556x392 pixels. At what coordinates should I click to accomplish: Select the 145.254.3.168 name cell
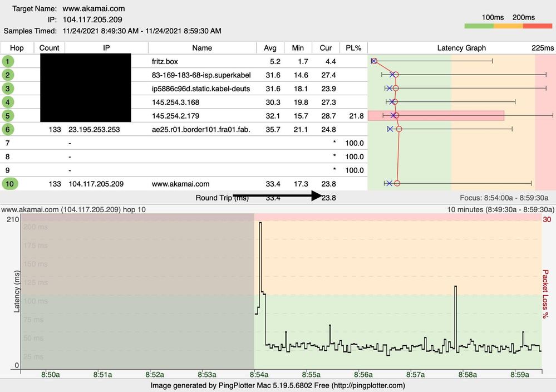175,102
